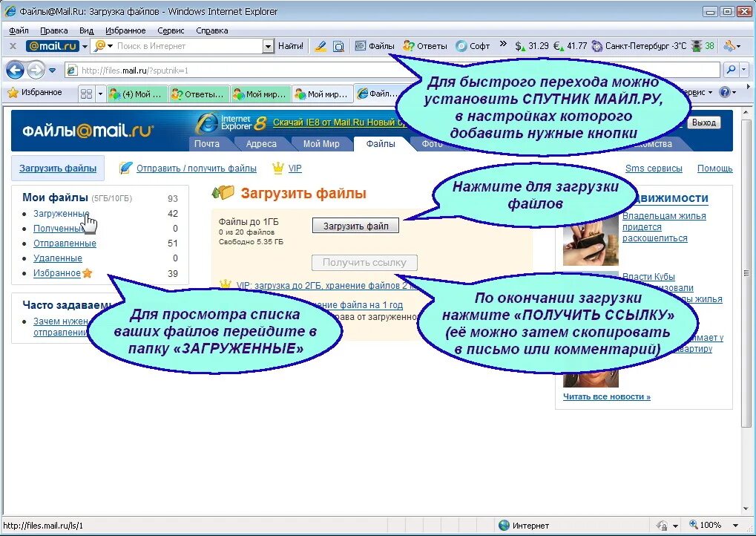Switch to the Адреса site tab
Screen dimensions: 756x536
261,144
